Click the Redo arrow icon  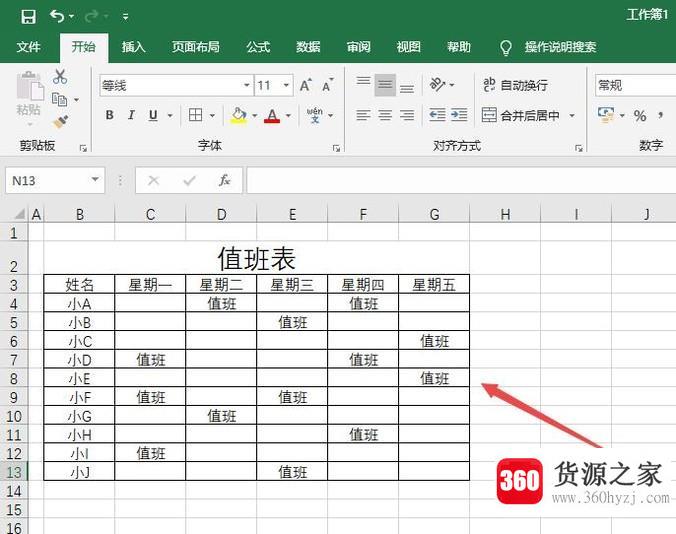click(x=91, y=16)
